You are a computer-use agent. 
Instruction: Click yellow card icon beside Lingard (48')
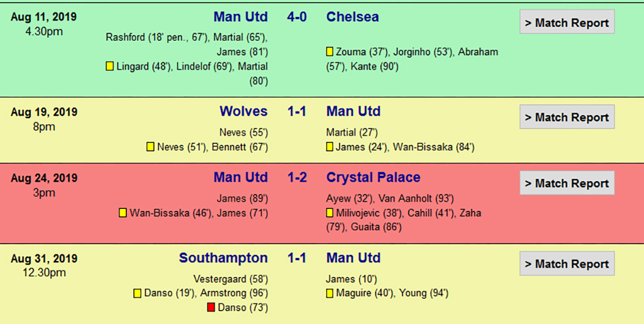[109, 66]
